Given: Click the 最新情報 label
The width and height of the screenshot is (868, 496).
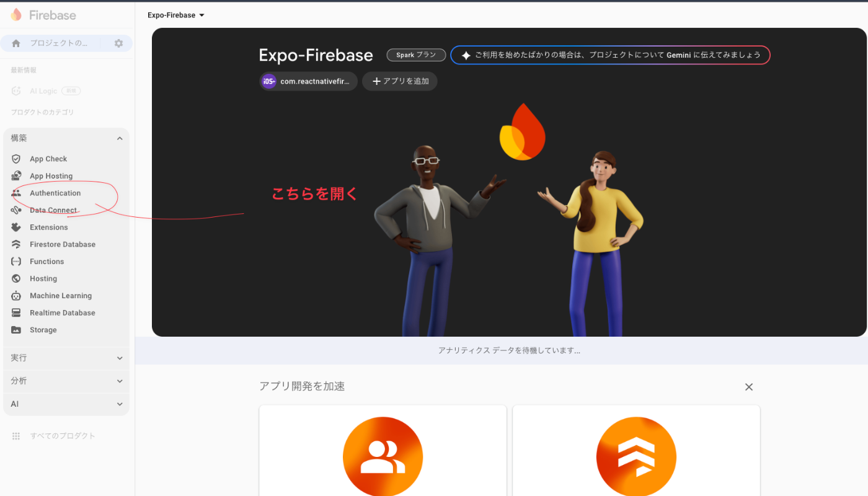Looking at the screenshot, I should pyautogui.click(x=24, y=70).
